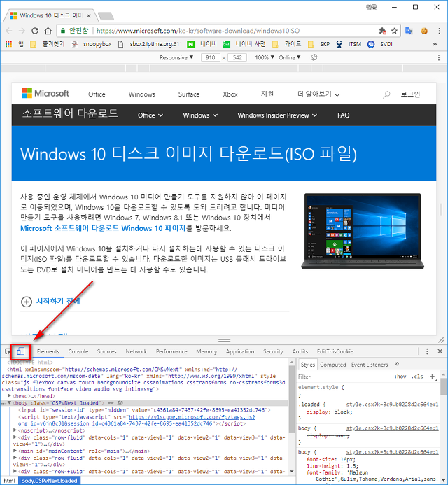448x485 pixels.
Task: Open the Computed styles tab
Action: tap(333, 365)
